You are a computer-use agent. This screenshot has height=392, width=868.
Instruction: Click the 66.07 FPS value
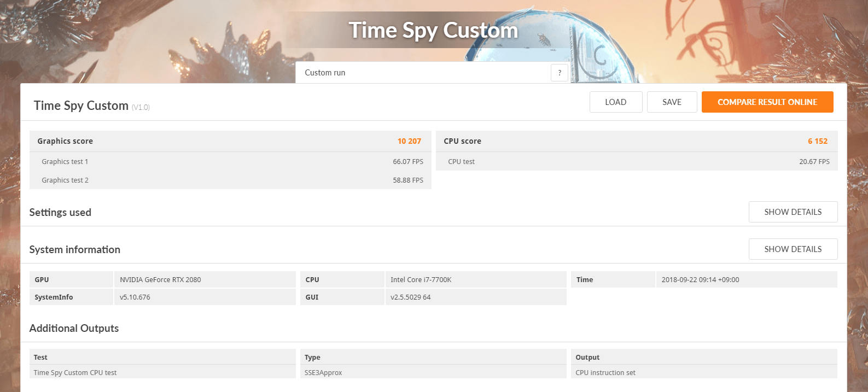[408, 162]
